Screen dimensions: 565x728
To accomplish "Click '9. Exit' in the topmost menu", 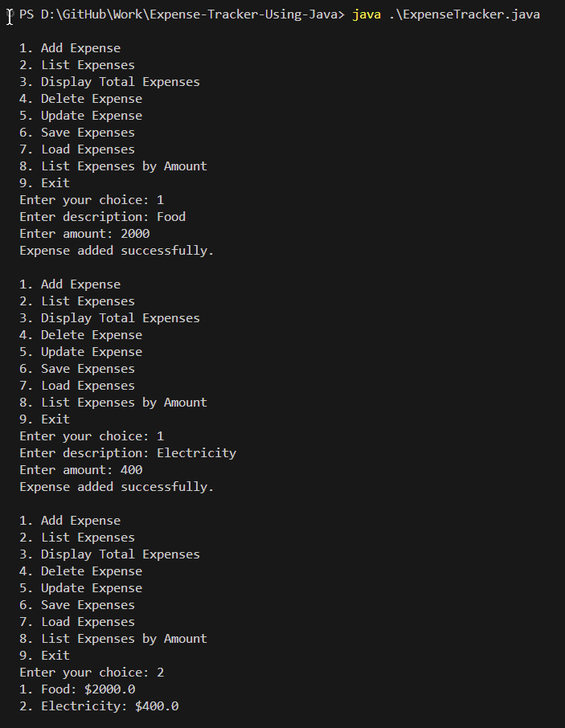I will [44, 183].
